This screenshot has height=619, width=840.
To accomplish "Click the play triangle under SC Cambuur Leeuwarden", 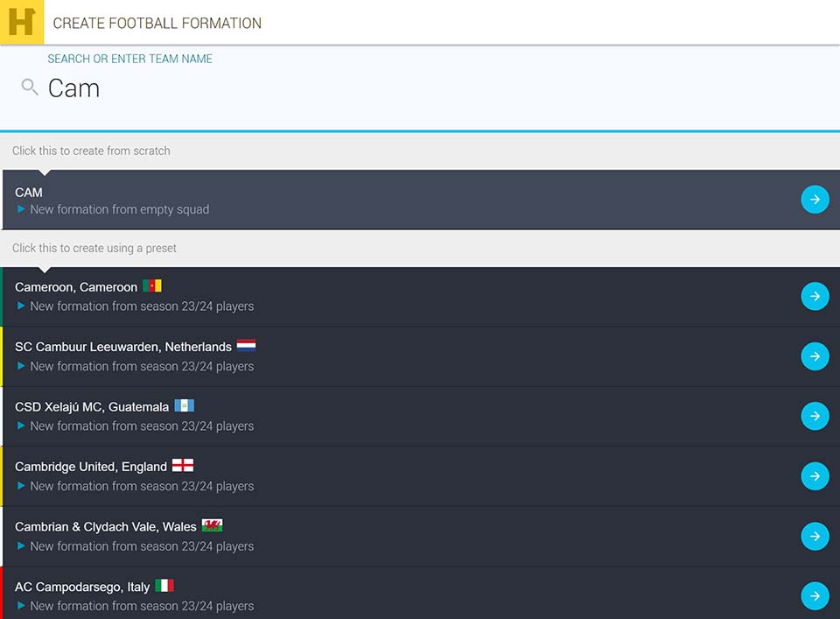I will [x=21, y=365].
